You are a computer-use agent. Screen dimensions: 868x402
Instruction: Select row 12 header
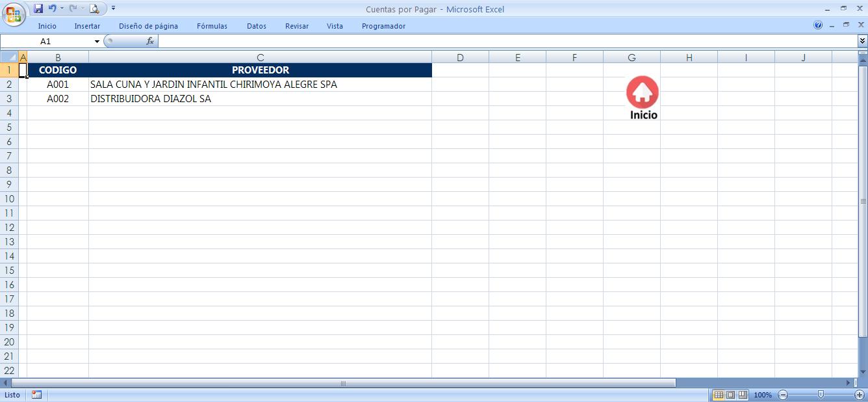click(x=9, y=228)
